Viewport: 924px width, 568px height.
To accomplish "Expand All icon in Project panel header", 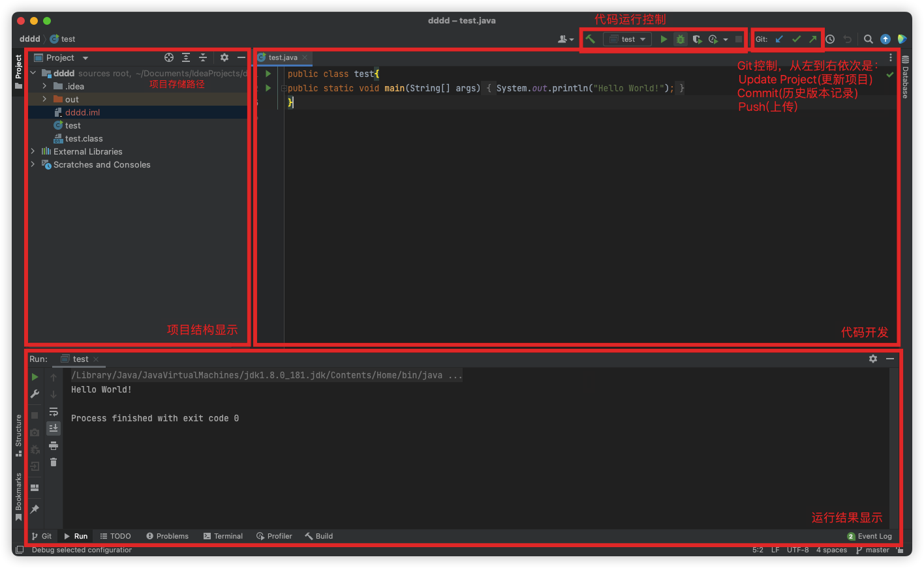I will click(186, 57).
